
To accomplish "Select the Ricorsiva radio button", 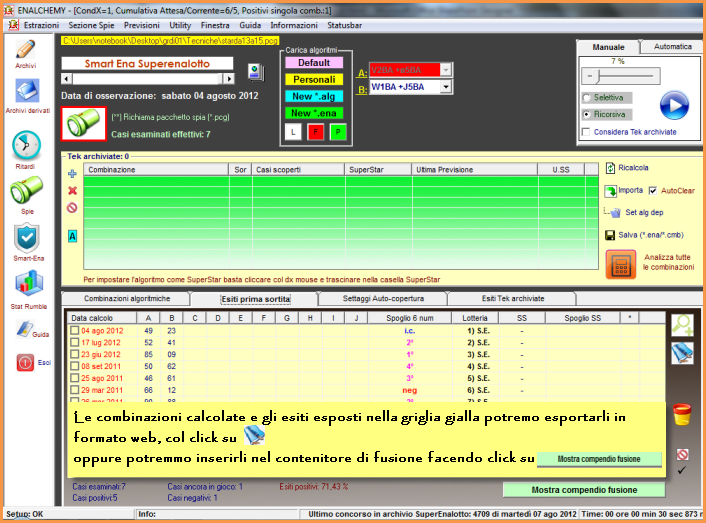I will [586, 114].
